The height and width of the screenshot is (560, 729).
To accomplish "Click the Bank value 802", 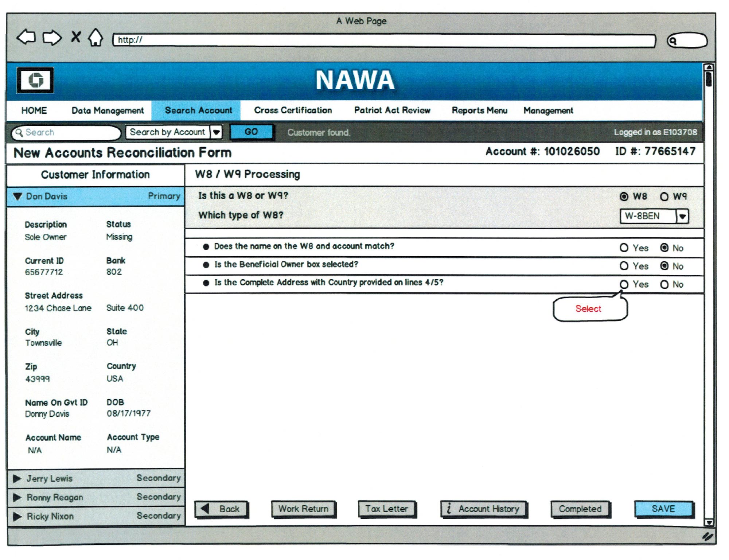I will (114, 272).
